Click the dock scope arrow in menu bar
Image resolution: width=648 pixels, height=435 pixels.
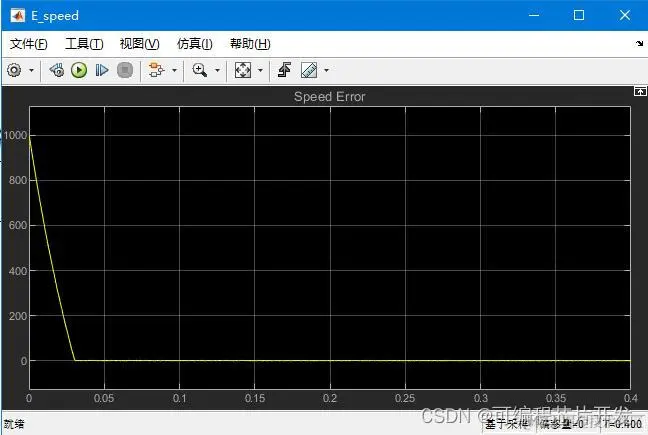639,43
